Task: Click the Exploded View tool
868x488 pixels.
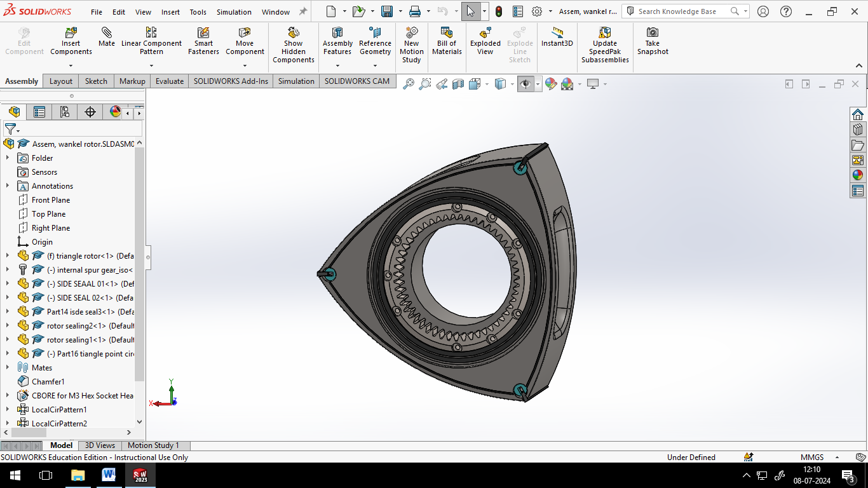Action: (485, 41)
